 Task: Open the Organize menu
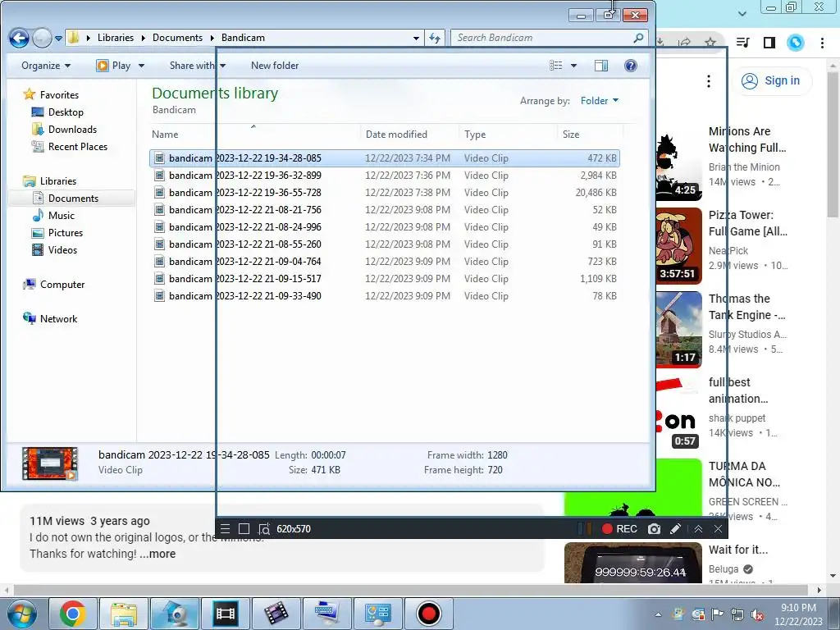coord(46,66)
